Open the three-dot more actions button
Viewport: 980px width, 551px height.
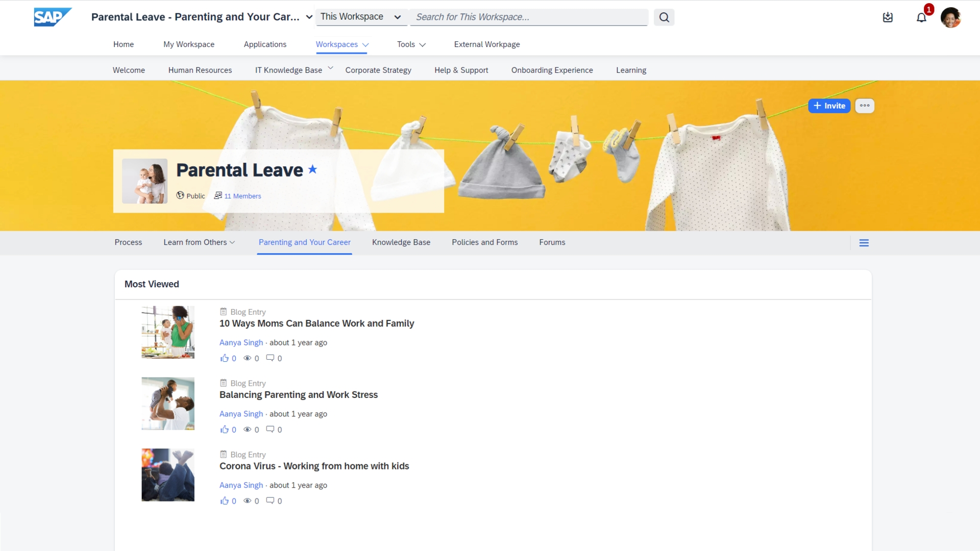tap(864, 106)
